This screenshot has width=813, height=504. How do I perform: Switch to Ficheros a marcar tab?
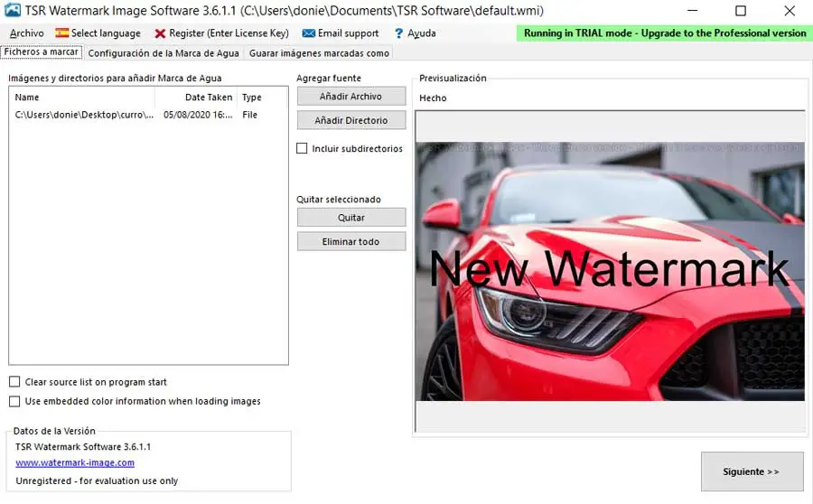tap(41, 51)
